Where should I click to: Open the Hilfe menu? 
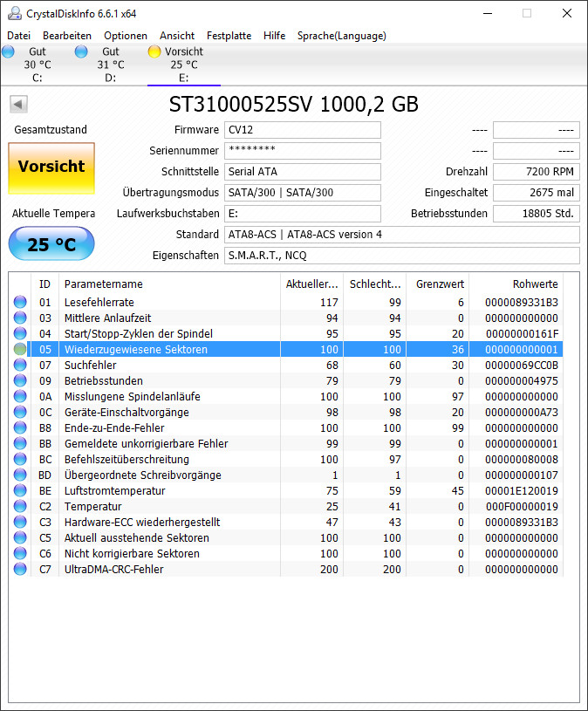pos(274,36)
